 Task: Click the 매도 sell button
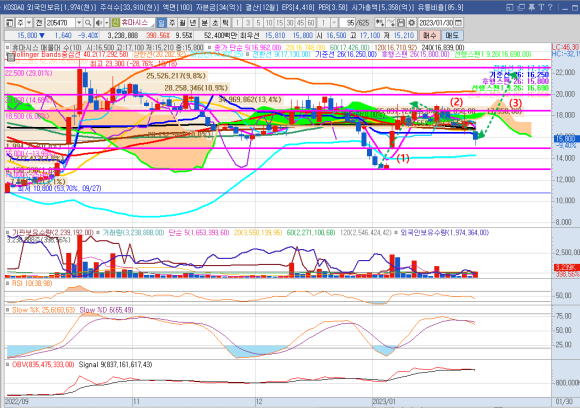coord(452,36)
